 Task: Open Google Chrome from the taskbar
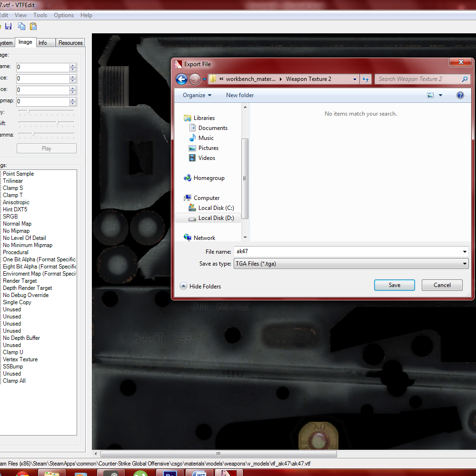pos(22,473)
